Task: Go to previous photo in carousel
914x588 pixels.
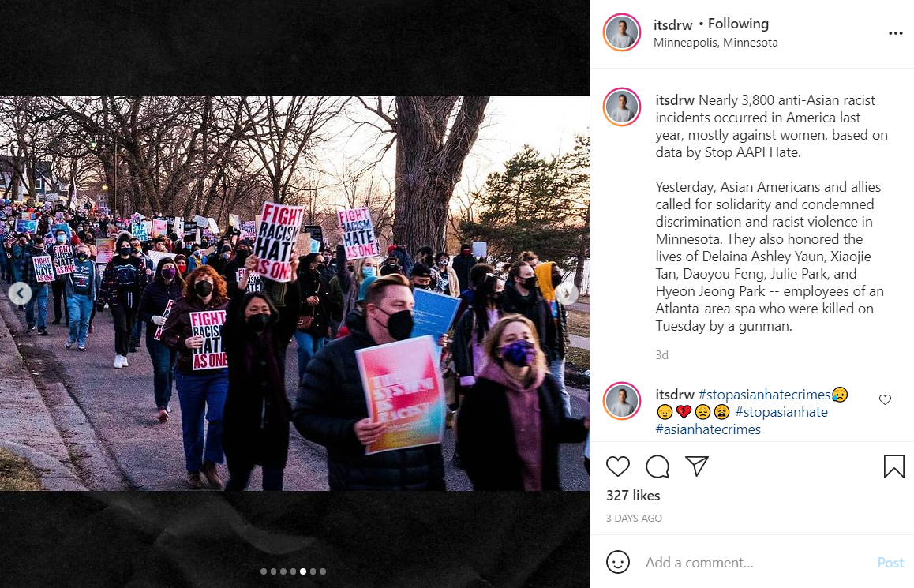Action: tap(20, 293)
